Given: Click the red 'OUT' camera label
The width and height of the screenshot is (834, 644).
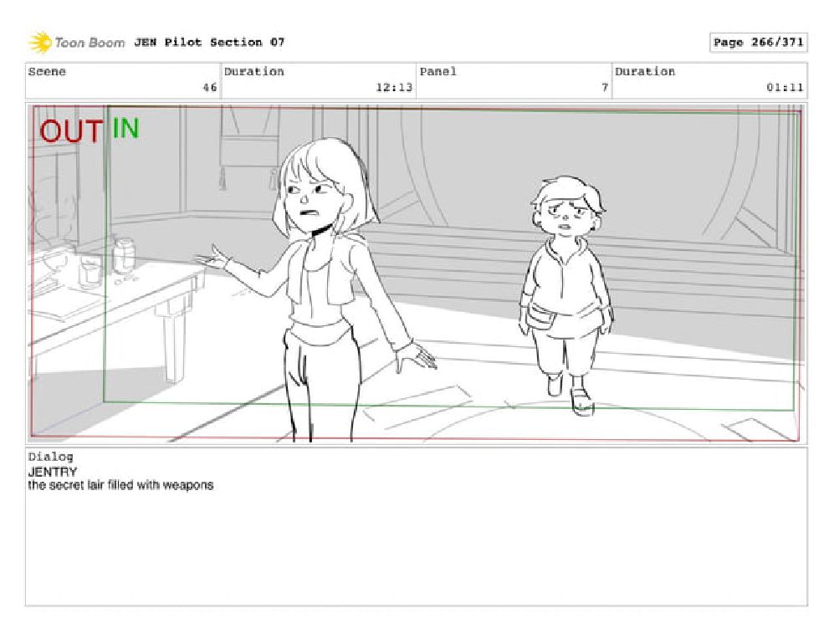Looking at the screenshot, I should pos(71,131).
